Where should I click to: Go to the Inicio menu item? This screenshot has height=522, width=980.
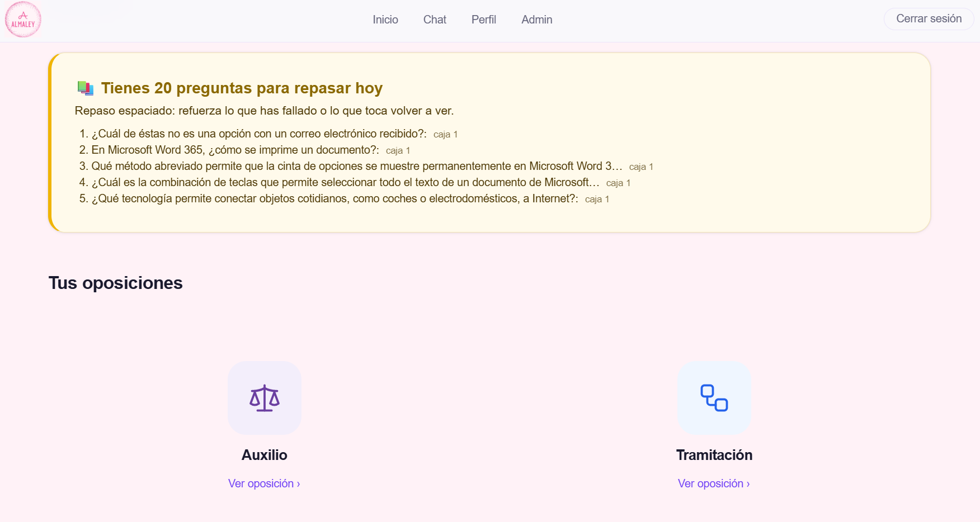(x=385, y=20)
